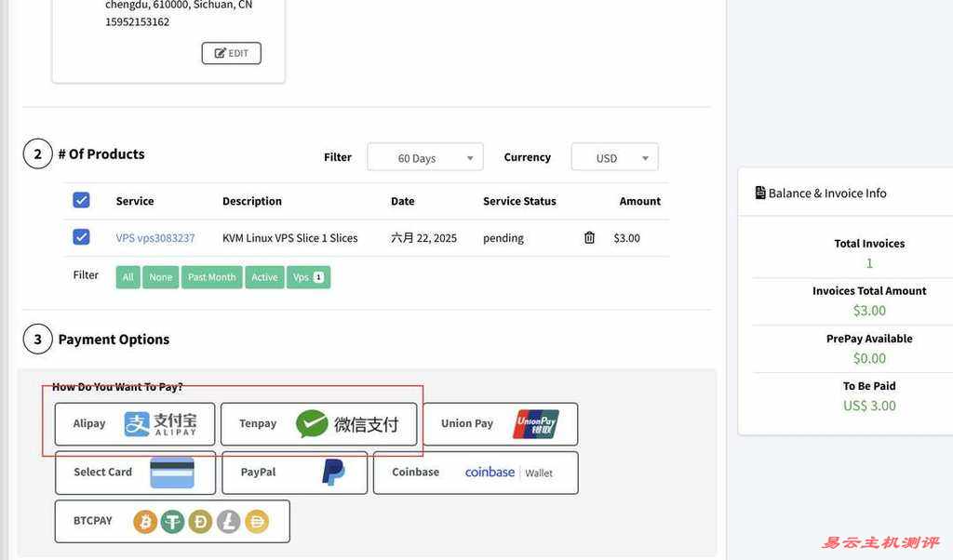Delete the VPS vps3083237 invoice row via trash icon
Screen dimensions: 953x560
coord(589,237)
